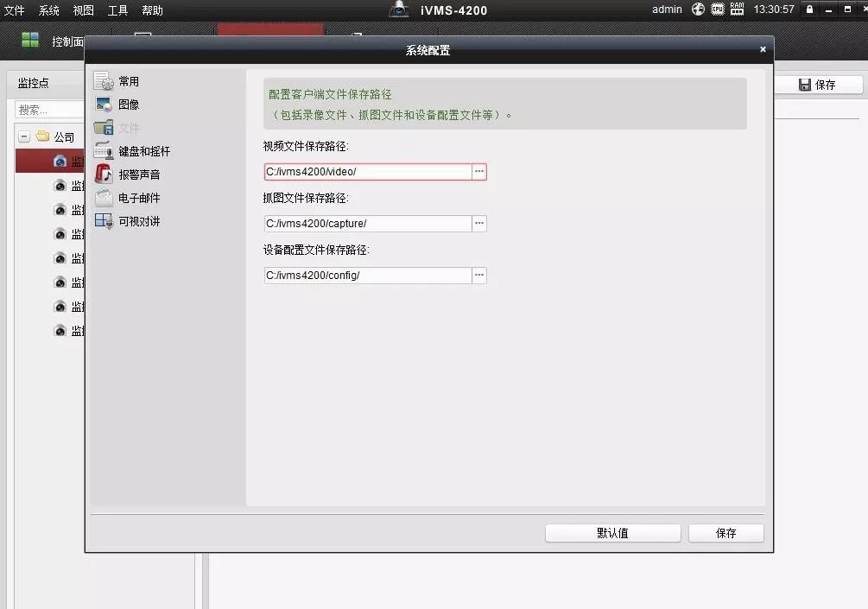Select the highlighted first camera in tree

click(50, 161)
